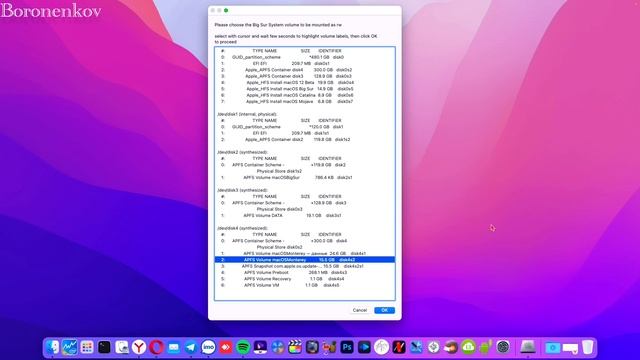This screenshot has height=360, width=640.
Task: Select the highlighted APFS Volume macOSMonterey disk4s2 row
Action: [304, 260]
